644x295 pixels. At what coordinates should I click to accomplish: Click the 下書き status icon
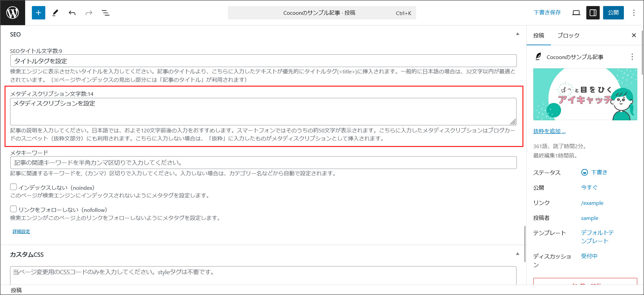point(584,172)
